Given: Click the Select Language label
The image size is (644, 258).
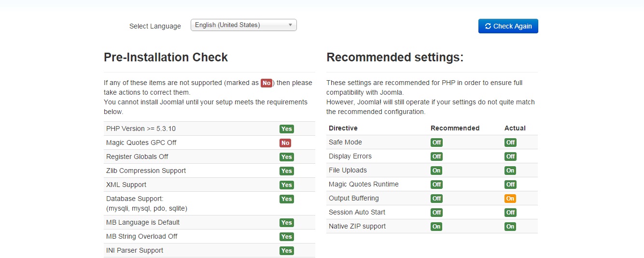Looking at the screenshot, I should 155,26.
